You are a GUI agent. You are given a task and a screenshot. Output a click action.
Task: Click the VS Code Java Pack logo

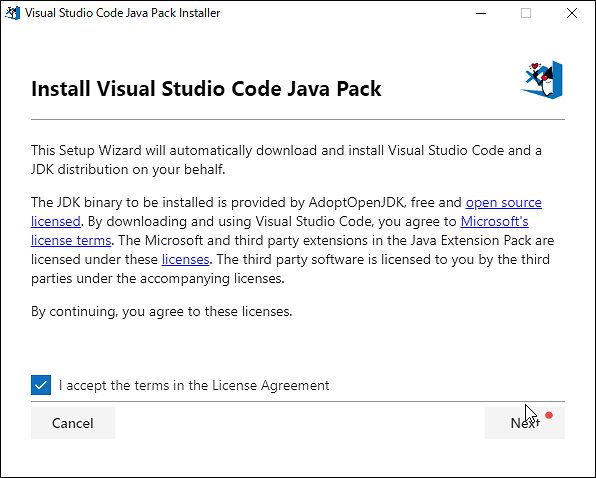tap(542, 79)
